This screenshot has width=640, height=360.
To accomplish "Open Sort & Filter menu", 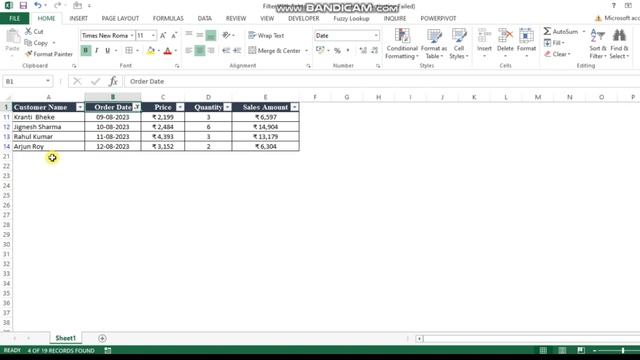I will point(598,44).
